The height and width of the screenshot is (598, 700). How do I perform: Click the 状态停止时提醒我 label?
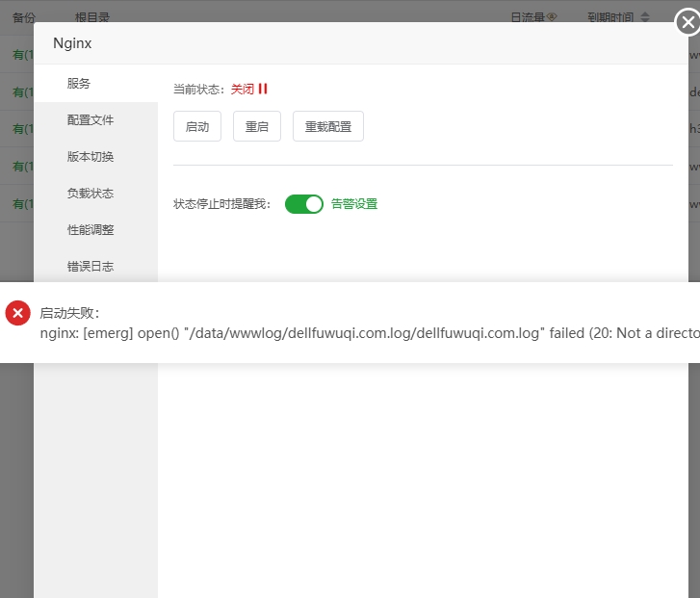[221, 204]
